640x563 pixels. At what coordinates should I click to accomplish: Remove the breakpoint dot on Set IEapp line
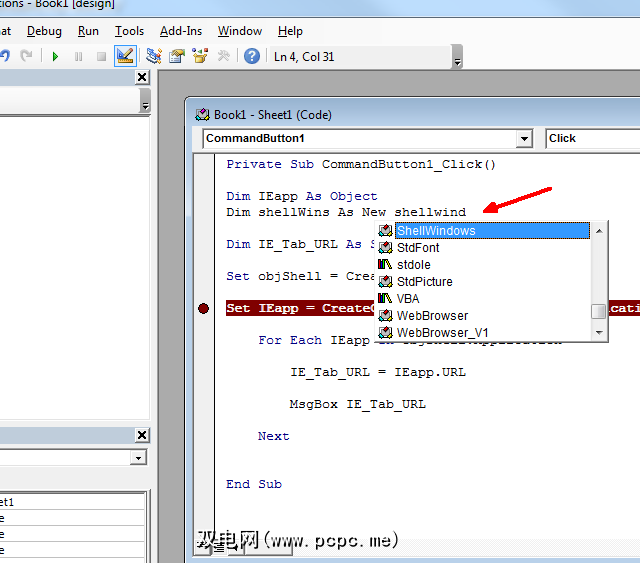point(203,308)
